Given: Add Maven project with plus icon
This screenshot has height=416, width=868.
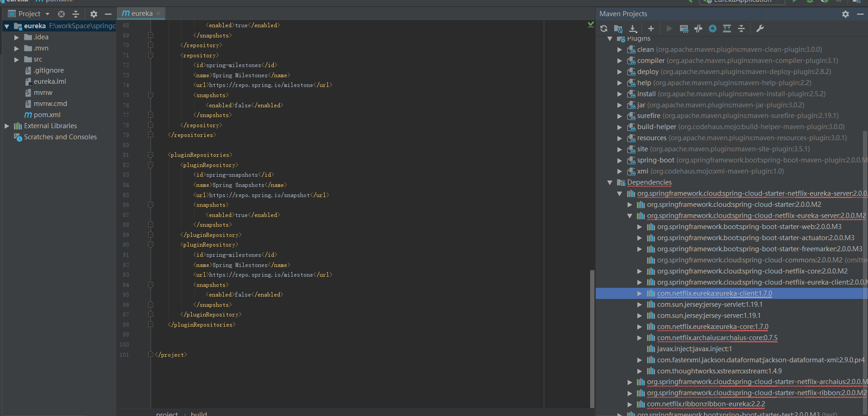Looking at the screenshot, I should [651, 29].
